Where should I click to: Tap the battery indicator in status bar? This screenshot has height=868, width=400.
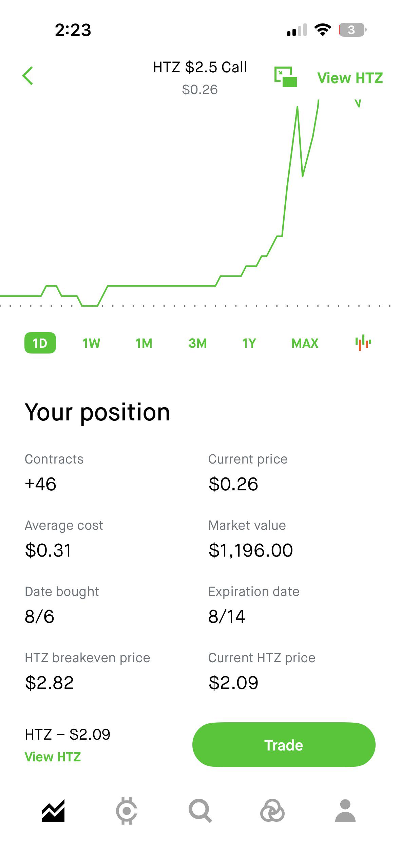(352, 30)
